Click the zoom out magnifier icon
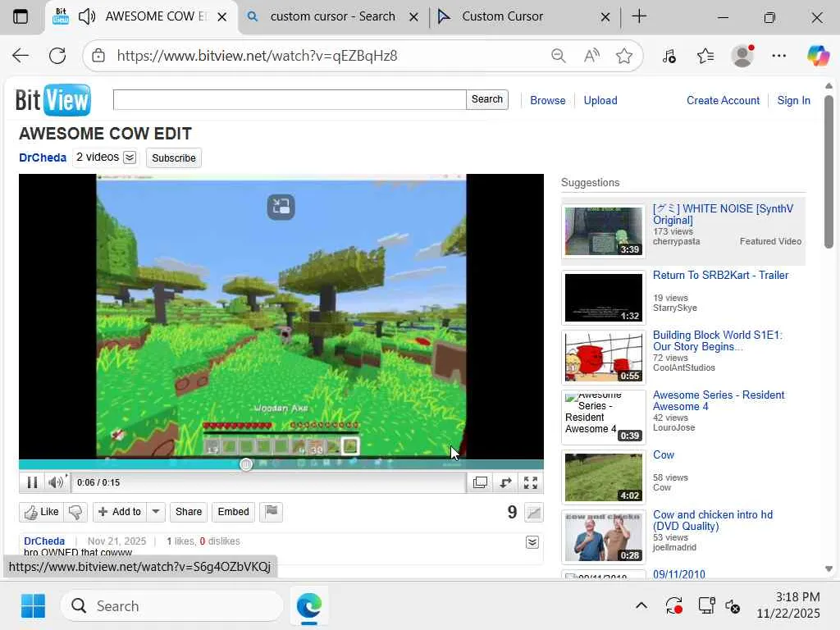This screenshot has width=840, height=630. pos(558,56)
